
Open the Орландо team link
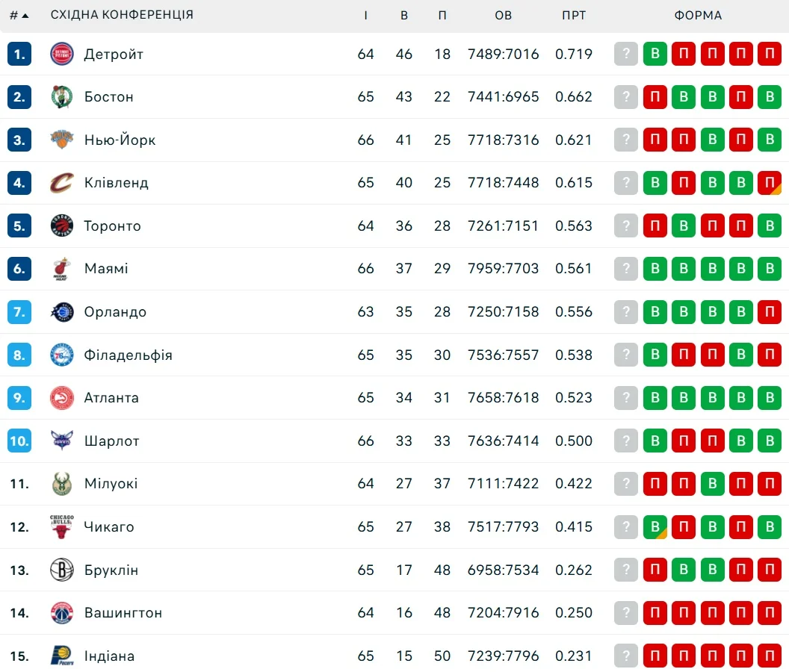[115, 312]
